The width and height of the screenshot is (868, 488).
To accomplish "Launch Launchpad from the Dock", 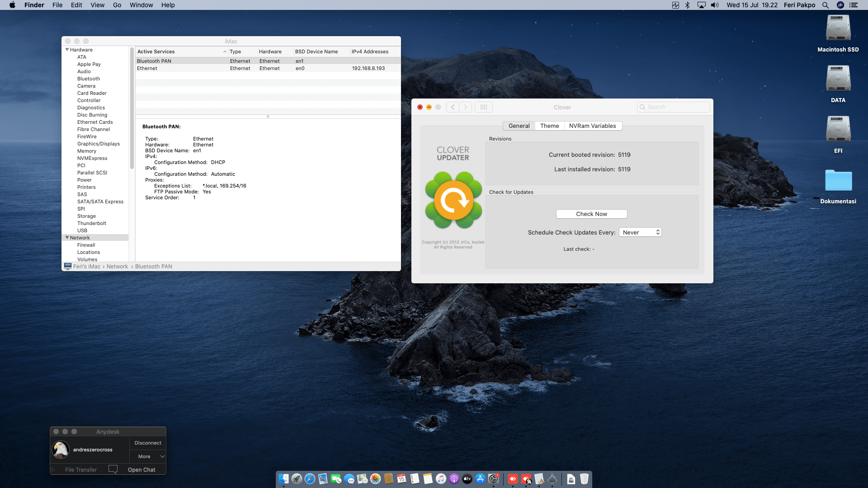I will 297,479.
